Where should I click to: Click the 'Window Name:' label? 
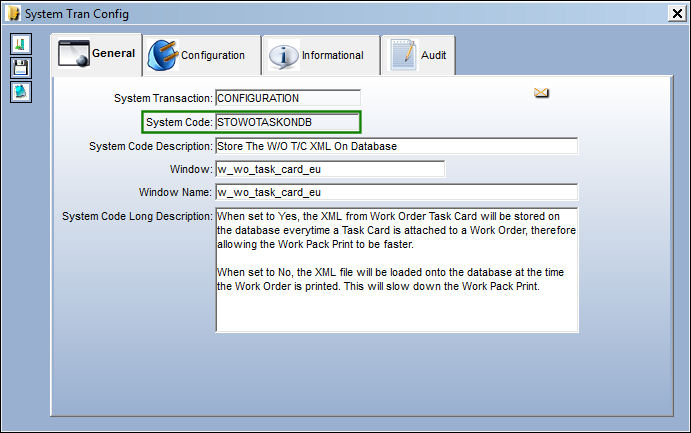(175, 192)
